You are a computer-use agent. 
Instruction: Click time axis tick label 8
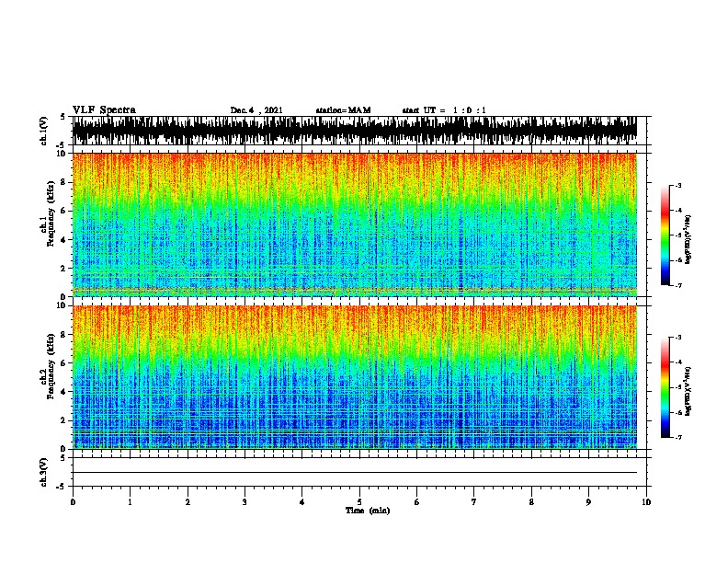[531, 502]
